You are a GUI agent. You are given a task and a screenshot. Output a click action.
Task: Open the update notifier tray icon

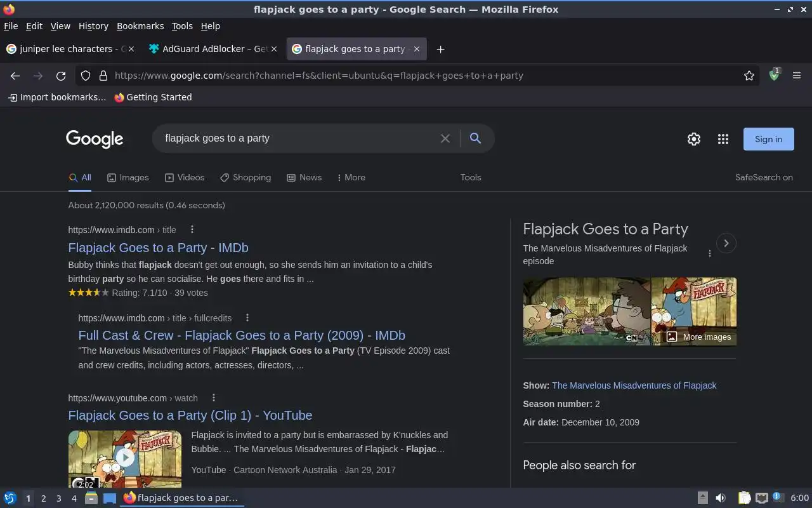click(x=779, y=497)
